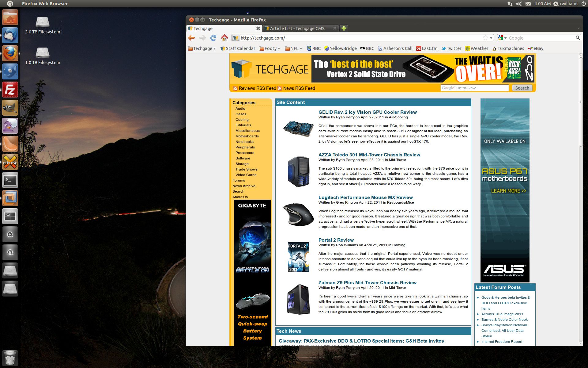
Task: Open the URL bar history dropdown
Action: pos(491,38)
